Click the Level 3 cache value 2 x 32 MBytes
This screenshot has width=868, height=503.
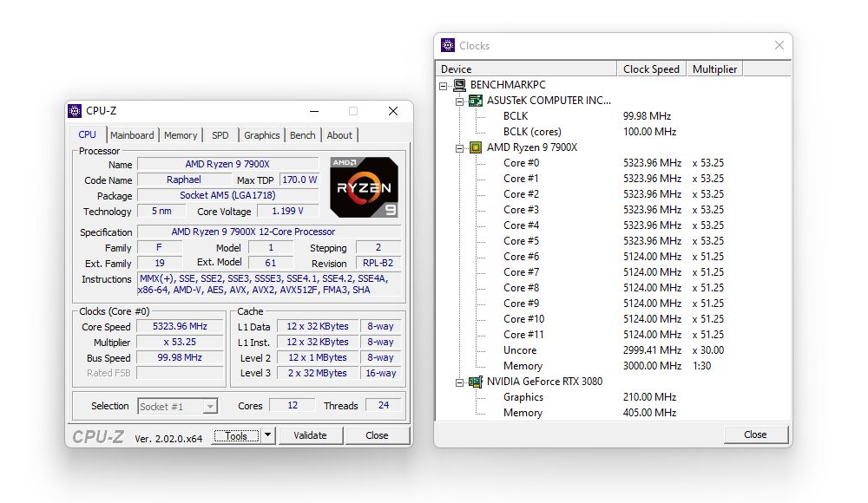click(x=317, y=373)
